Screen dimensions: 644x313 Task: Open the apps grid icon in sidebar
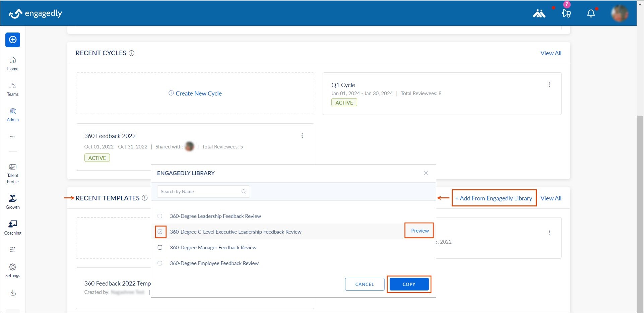[13, 250]
